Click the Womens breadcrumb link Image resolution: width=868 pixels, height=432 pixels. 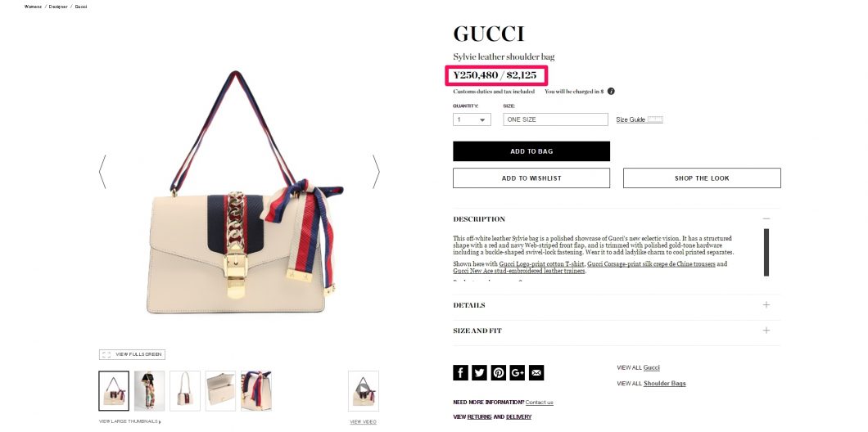[33, 7]
